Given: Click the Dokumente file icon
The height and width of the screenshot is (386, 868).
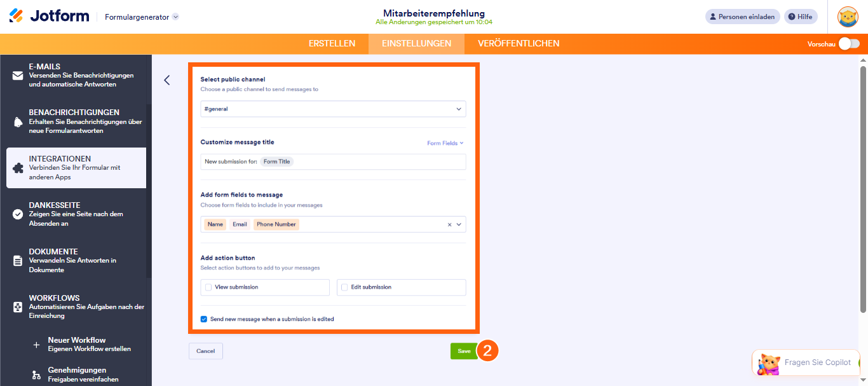Looking at the screenshot, I should click(x=18, y=261).
